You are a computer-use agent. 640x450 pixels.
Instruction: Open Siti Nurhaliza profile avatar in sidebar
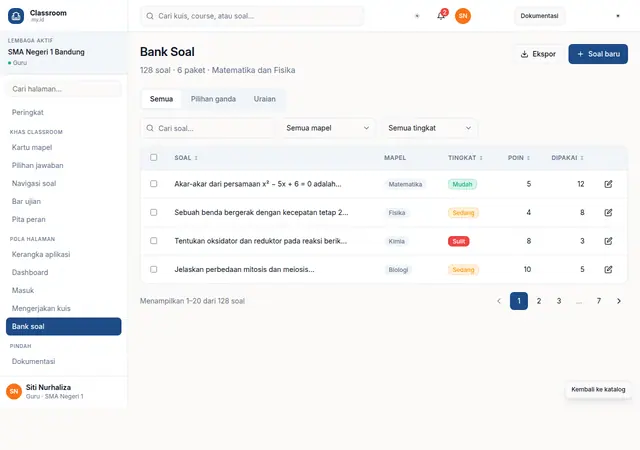(x=14, y=391)
